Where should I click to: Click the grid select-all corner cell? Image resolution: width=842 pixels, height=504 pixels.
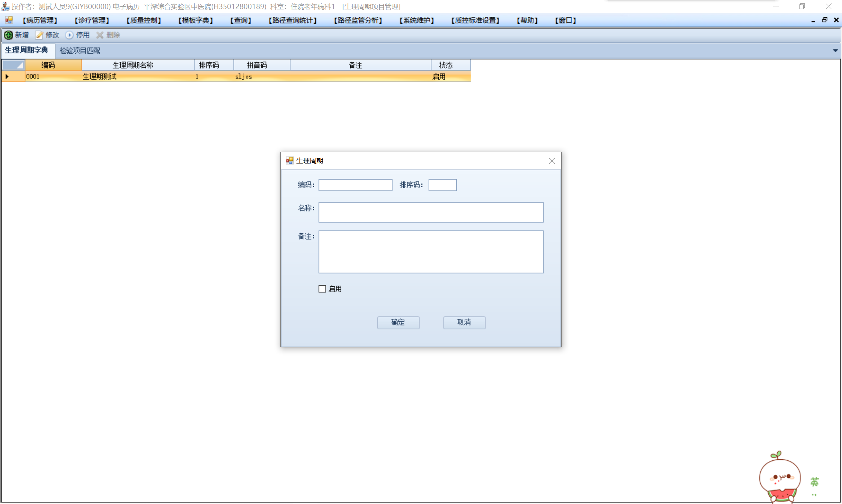coord(14,65)
